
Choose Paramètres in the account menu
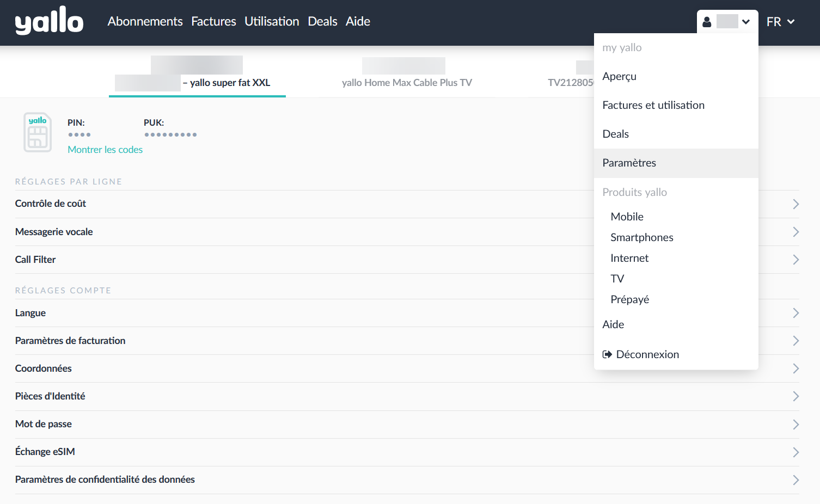676,163
